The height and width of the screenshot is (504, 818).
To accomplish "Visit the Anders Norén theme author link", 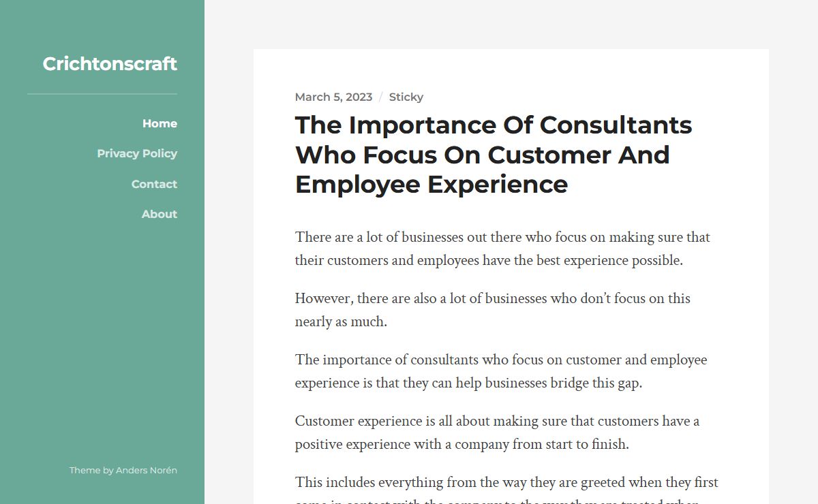I will pyautogui.click(x=147, y=470).
